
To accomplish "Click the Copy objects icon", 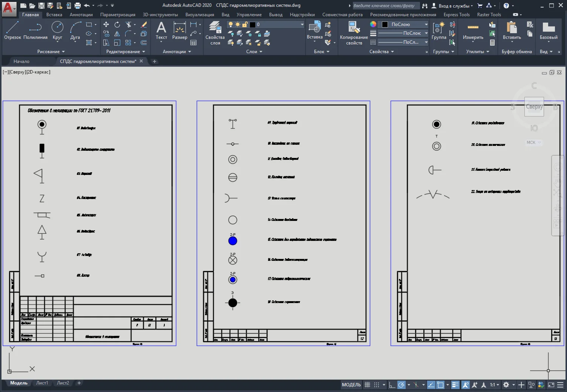I will click(x=106, y=34).
